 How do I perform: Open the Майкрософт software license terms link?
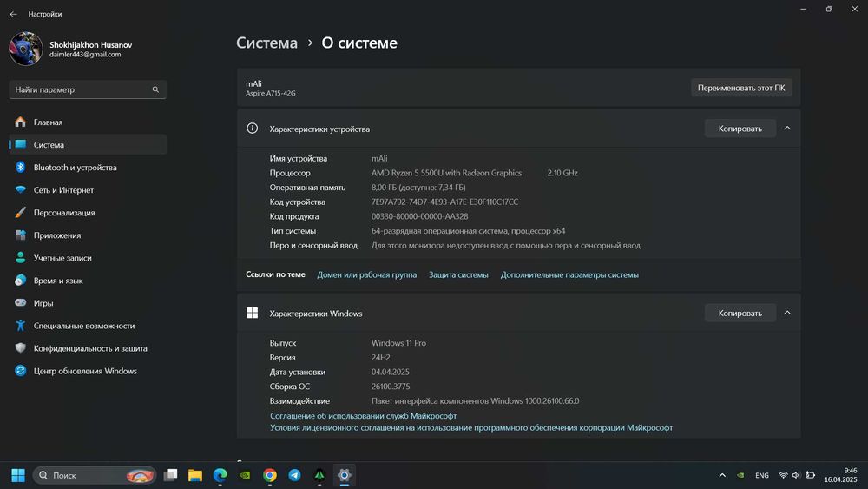pos(471,427)
